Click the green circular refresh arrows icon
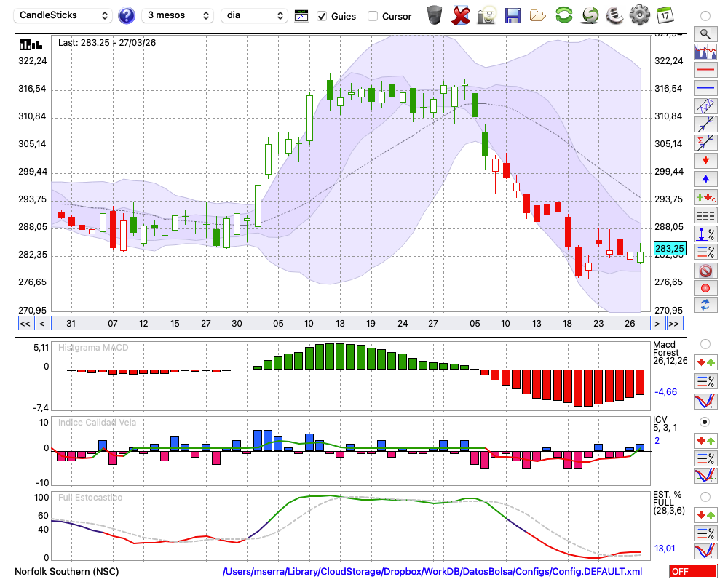This screenshot has width=728, height=582. pos(563,15)
